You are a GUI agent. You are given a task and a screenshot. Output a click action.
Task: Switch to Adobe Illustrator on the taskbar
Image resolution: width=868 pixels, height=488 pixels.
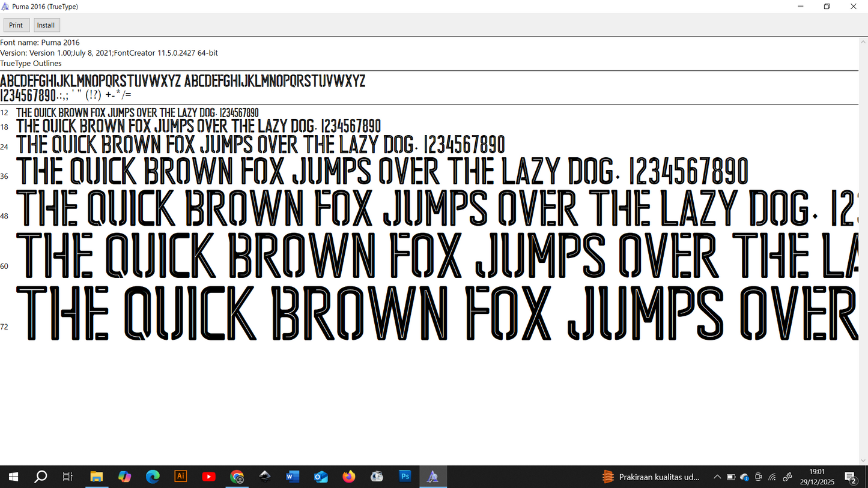[x=181, y=477]
